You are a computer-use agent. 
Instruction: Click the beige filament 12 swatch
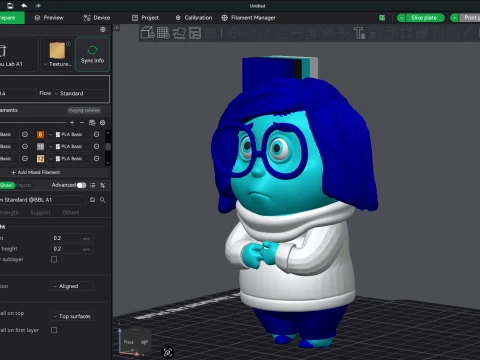coord(40,158)
